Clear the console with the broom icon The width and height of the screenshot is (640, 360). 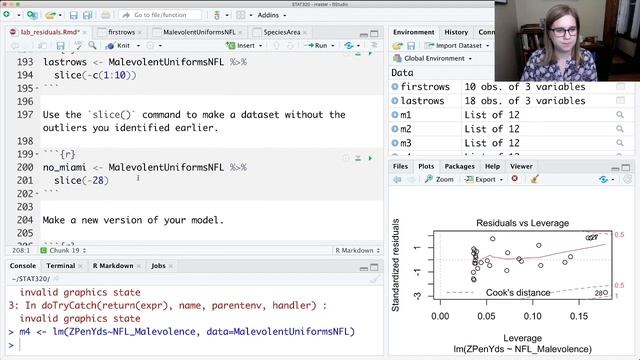[x=374, y=279]
